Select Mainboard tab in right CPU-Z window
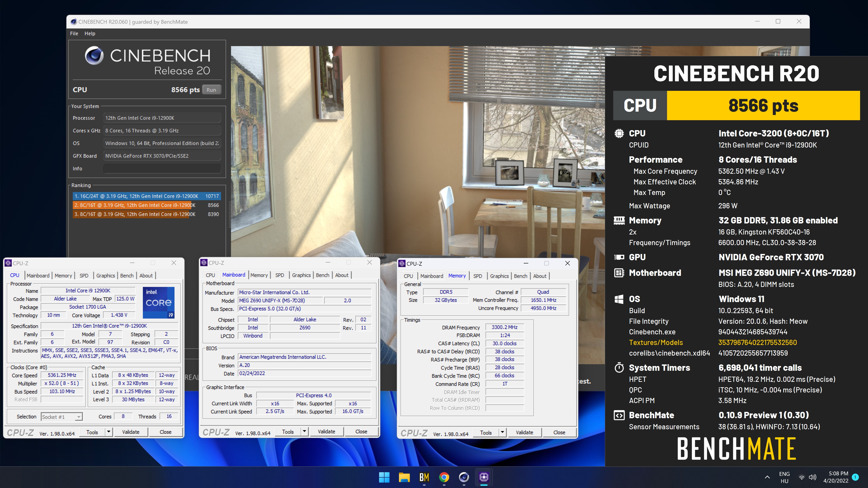 [432, 276]
